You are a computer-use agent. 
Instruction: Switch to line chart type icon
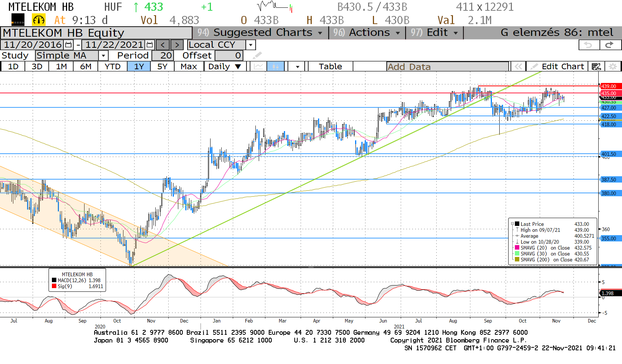click(258, 67)
